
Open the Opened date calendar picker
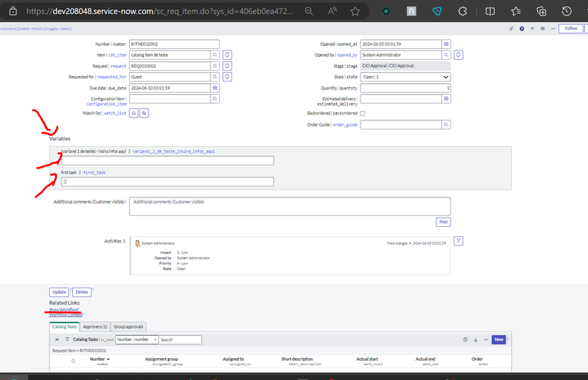446,44
